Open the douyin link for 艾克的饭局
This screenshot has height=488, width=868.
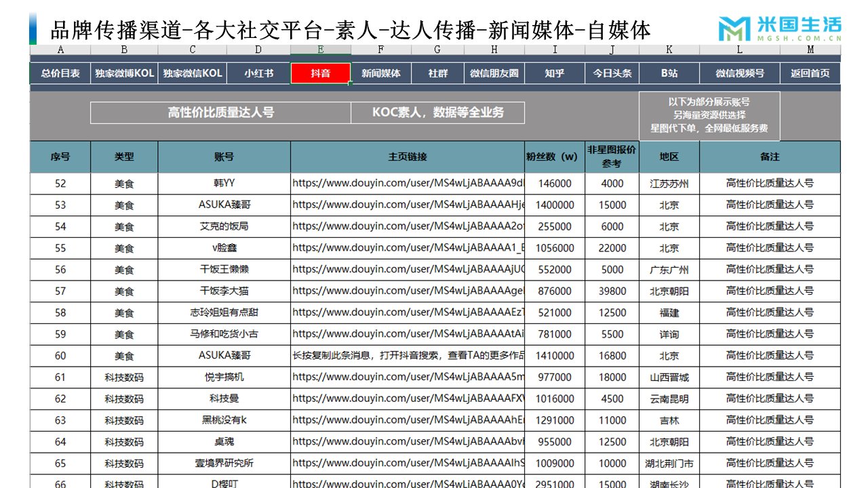[408, 226]
